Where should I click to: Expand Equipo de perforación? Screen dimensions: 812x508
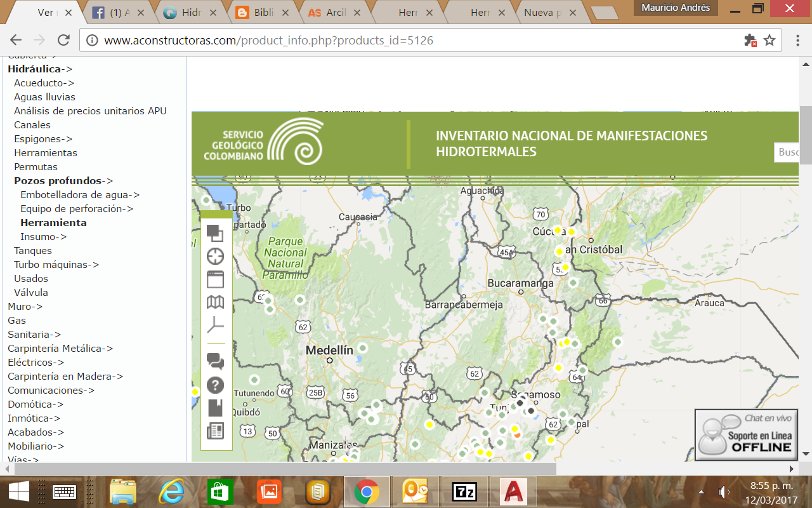(77, 209)
